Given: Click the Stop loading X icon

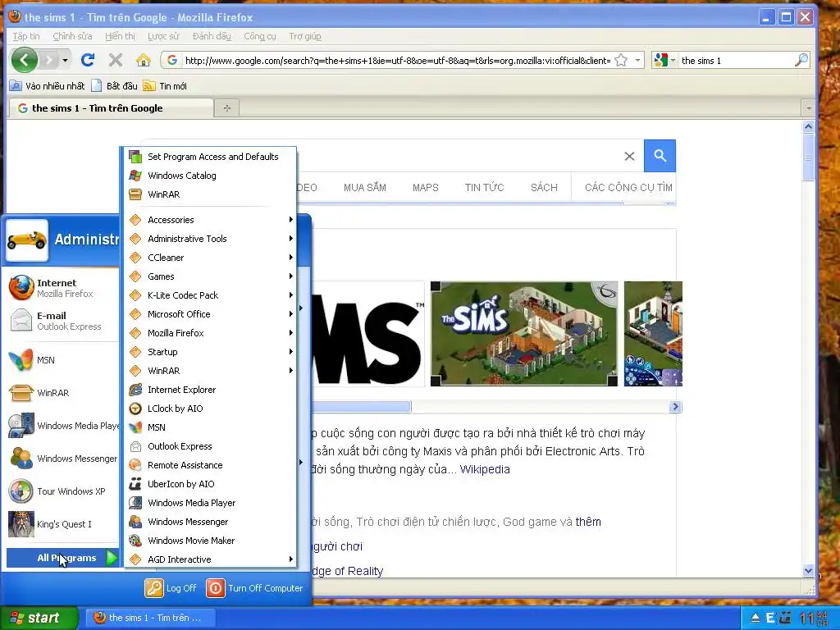Looking at the screenshot, I should pos(116,60).
